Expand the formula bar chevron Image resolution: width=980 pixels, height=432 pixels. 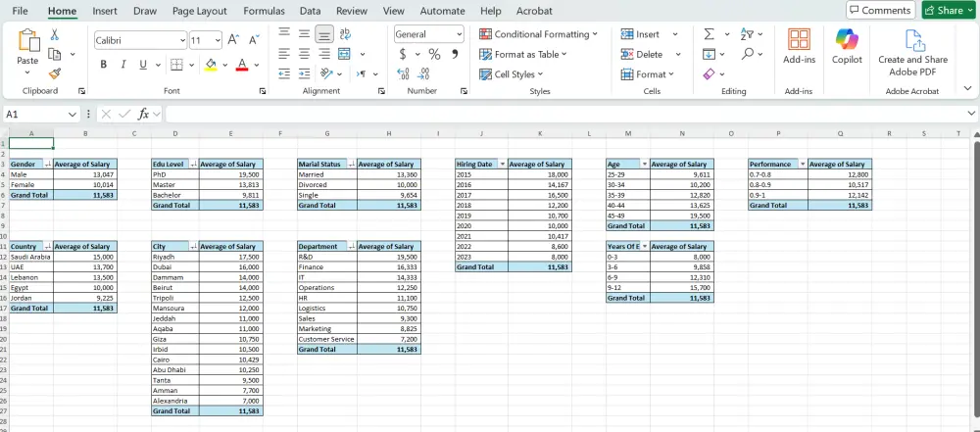(x=971, y=114)
